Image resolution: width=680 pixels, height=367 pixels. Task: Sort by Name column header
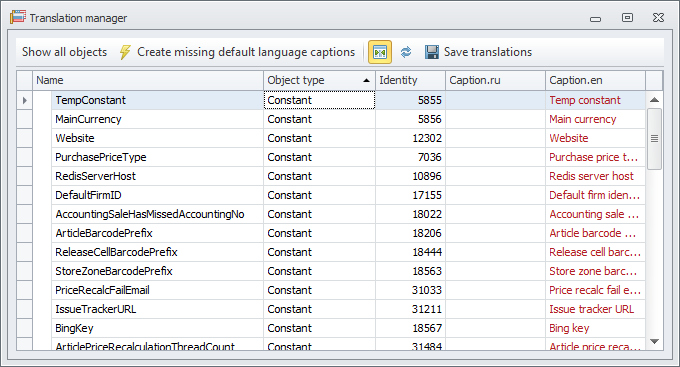tap(148, 80)
